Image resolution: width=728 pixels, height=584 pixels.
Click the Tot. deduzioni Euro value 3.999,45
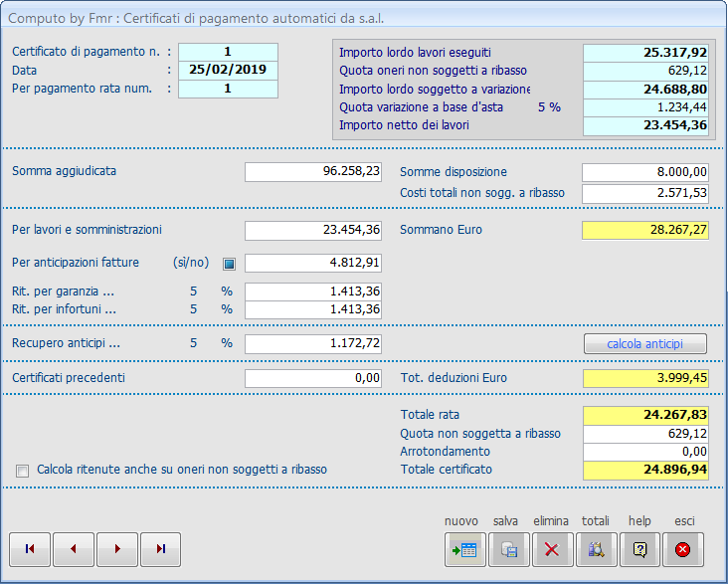[x=645, y=378]
